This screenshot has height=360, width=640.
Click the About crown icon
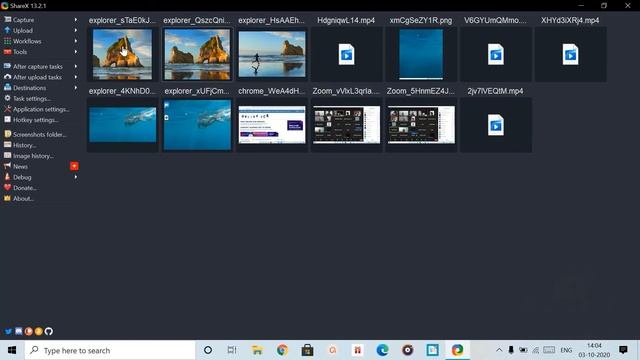[x=7, y=198]
